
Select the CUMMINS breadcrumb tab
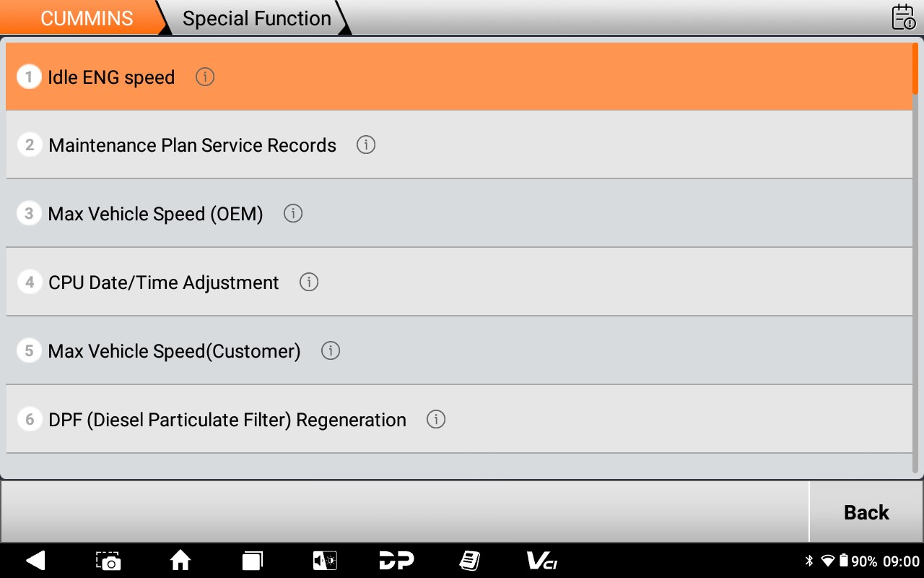click(x=87, y=18)
